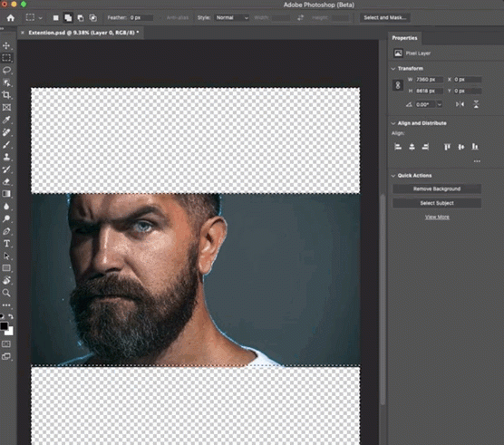504x445 pixels.
Task: Collapse the Quick Actions section
Action: (393, 176)
